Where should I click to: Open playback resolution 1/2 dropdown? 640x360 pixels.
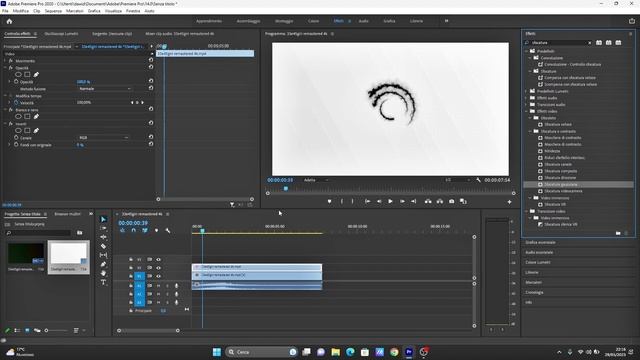pos(458,180)
